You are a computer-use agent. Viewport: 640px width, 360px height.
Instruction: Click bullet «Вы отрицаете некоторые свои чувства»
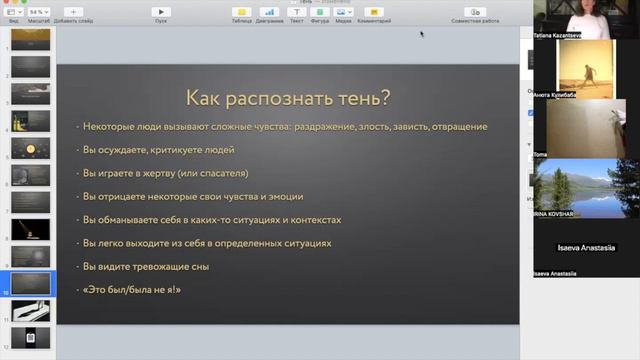193,196
